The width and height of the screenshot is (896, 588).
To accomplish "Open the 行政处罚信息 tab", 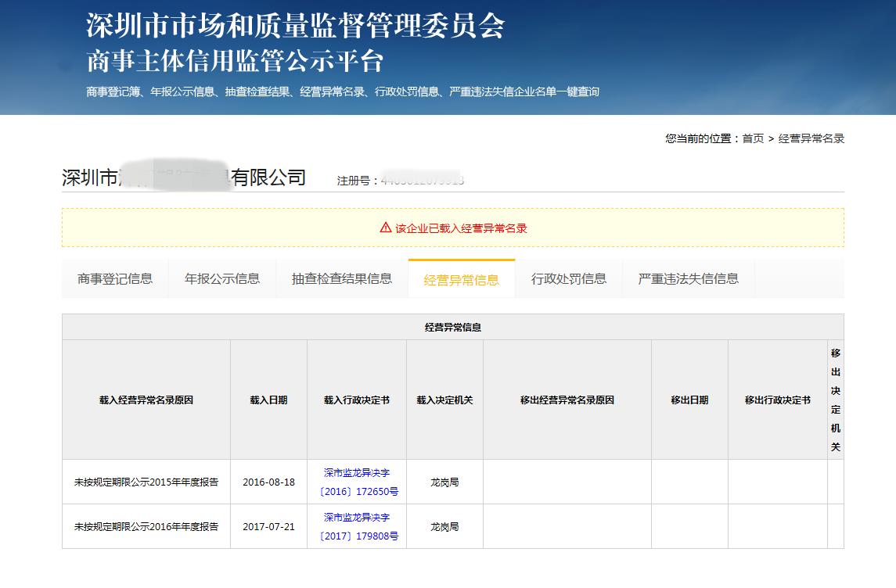I will point(569,278).
